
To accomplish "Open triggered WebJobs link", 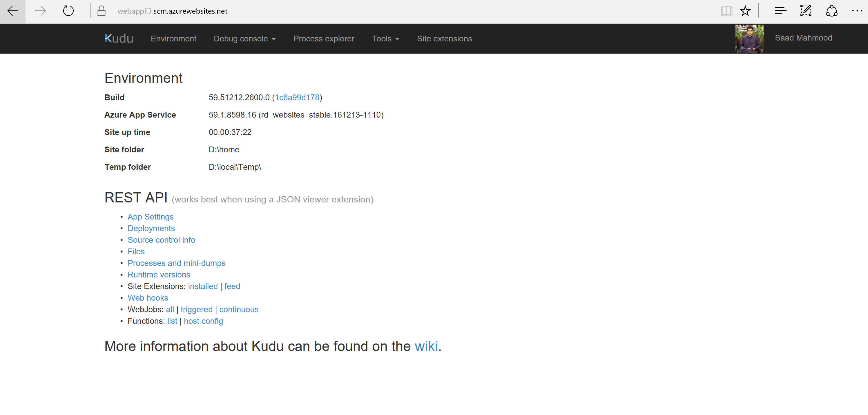I will point(196,310).
